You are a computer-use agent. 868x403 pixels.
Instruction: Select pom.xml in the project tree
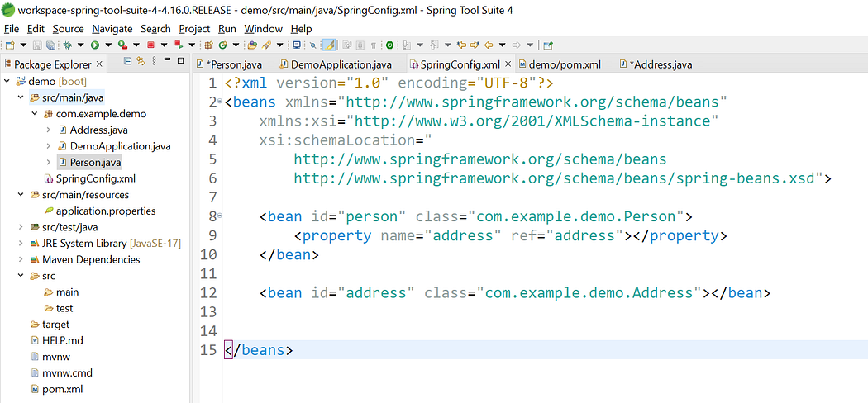point(56,389)
